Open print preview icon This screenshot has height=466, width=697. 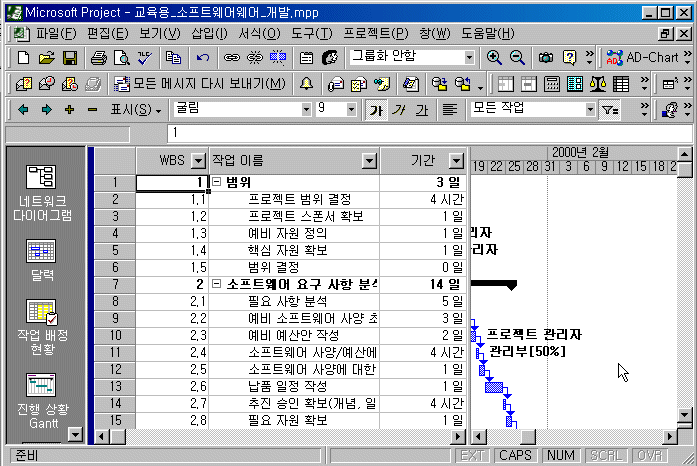coord(121,58)
